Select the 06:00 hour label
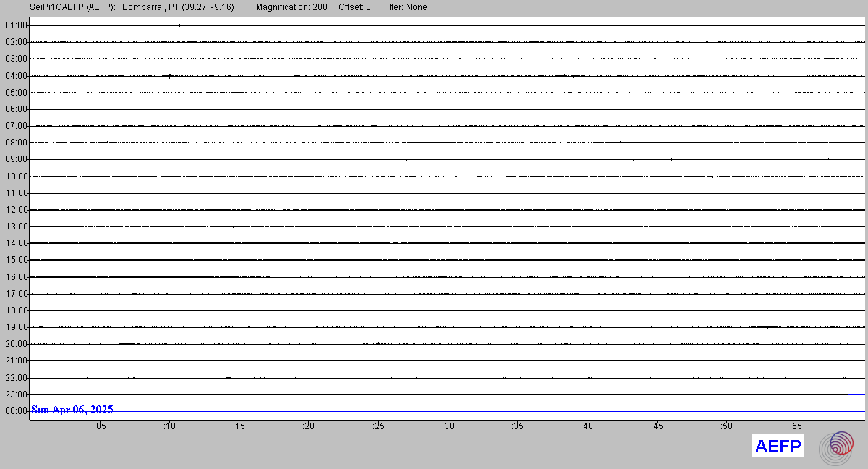868x469 pixels. click(16, 109)
